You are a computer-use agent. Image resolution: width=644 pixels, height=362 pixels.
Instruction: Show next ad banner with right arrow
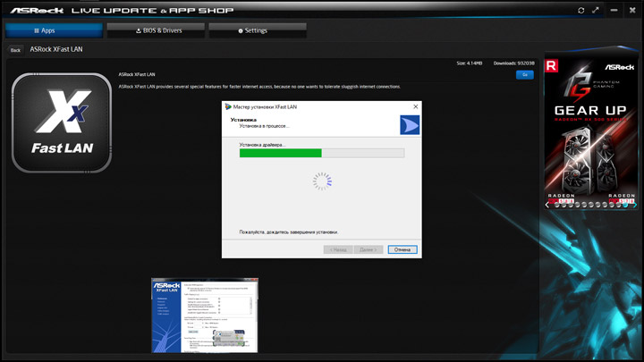(x=634, y=205)
